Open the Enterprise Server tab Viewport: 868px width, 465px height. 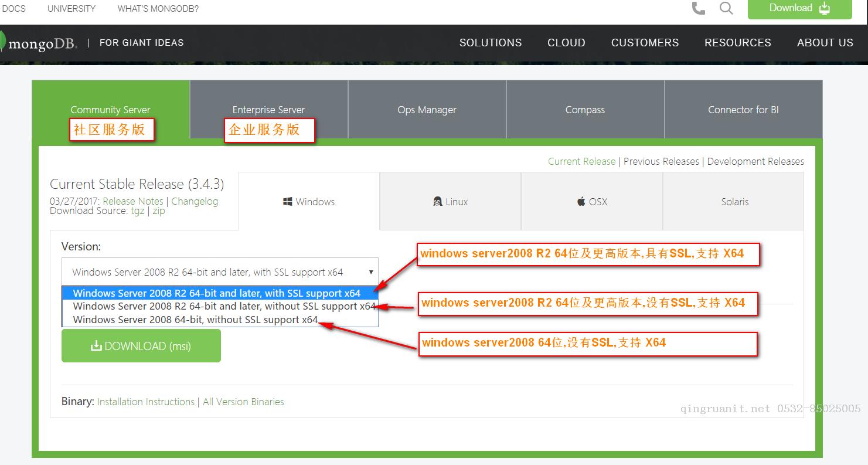point(268,110)
